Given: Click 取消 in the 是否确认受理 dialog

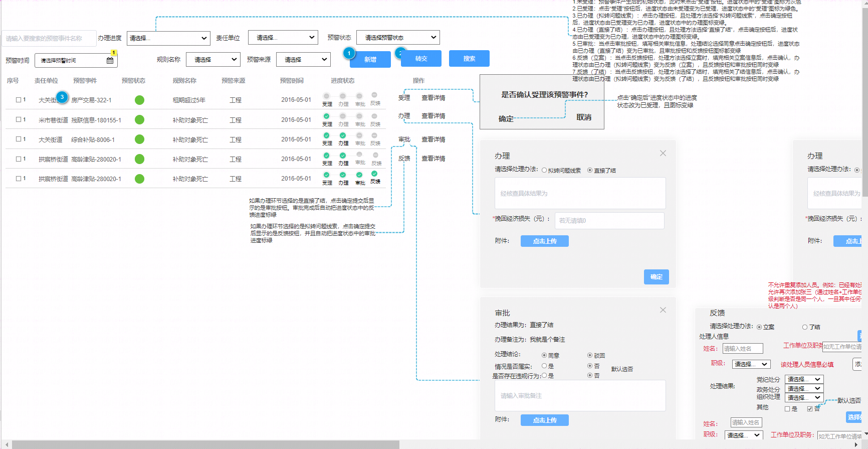Looking at the screenshot, I should (584, 117).
